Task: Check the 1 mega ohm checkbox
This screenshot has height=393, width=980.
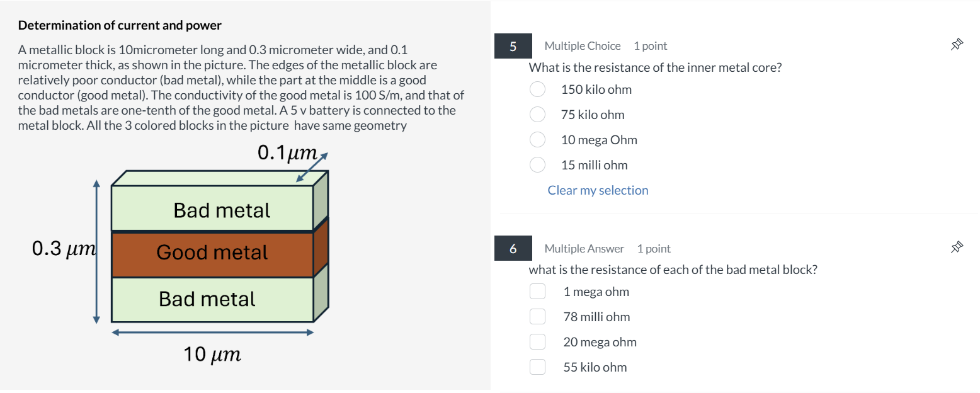Action: (x=537, y=291)
